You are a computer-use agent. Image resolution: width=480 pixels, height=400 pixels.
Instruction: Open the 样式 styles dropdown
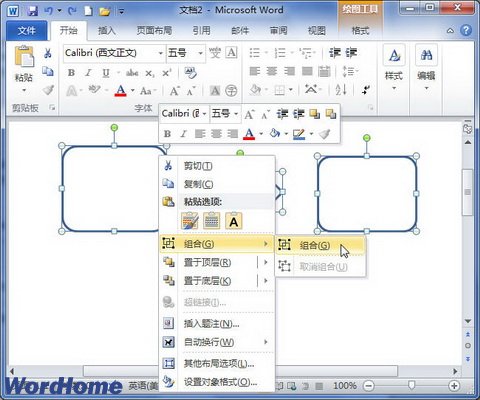(x=394, y=88)
